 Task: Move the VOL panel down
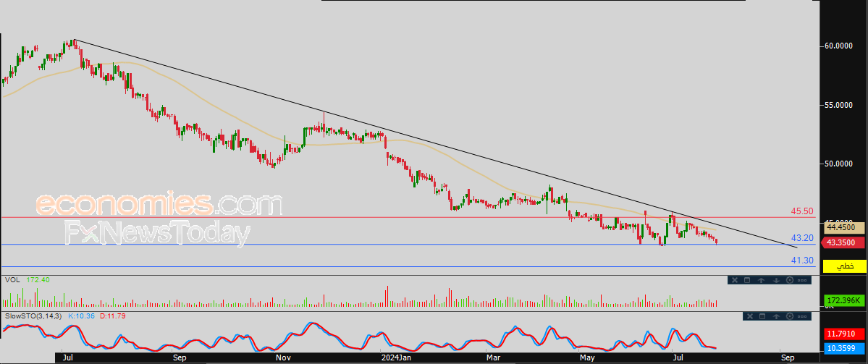[x=776, y=280]
